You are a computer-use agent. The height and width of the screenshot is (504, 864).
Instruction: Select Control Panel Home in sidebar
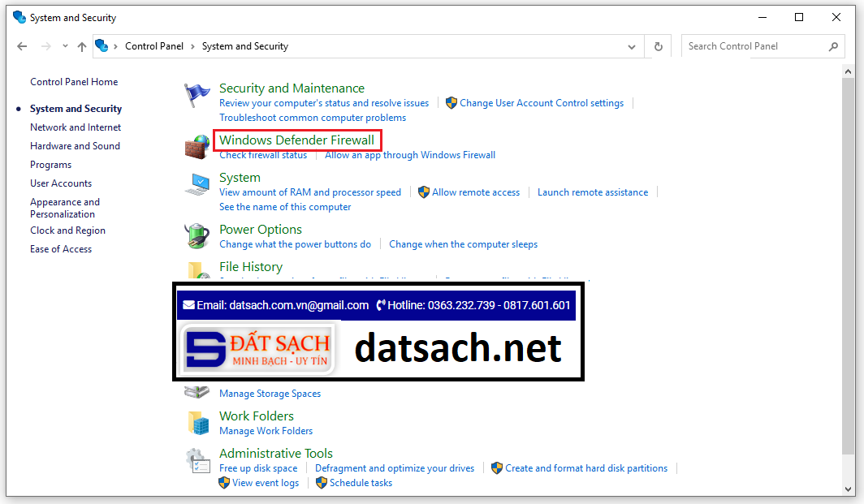point(74,82)
